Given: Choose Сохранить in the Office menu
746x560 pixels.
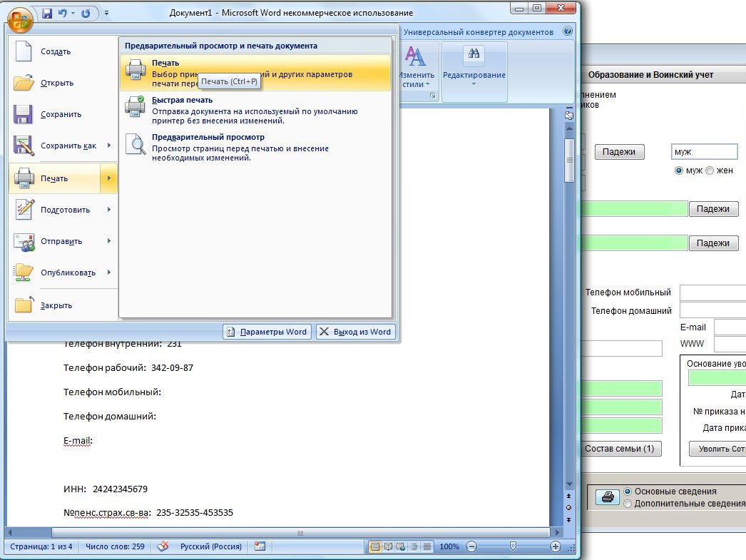Looking at the screenshot, I should [x=63, y=114].
